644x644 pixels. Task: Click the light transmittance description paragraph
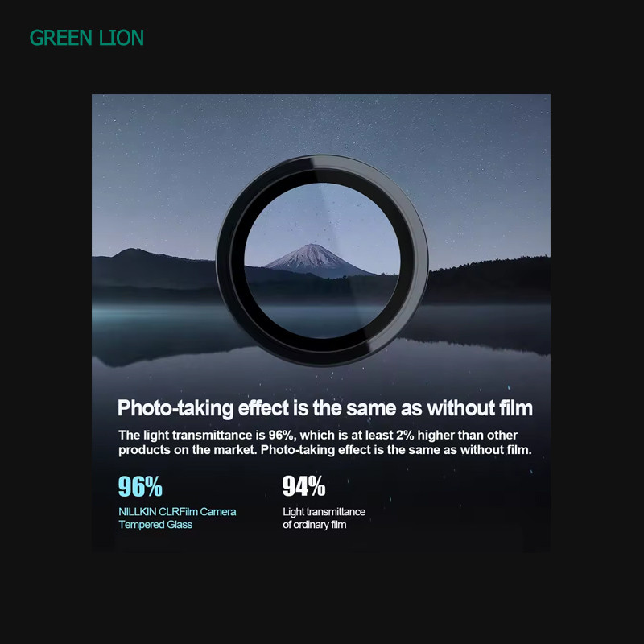click(325, 442)
